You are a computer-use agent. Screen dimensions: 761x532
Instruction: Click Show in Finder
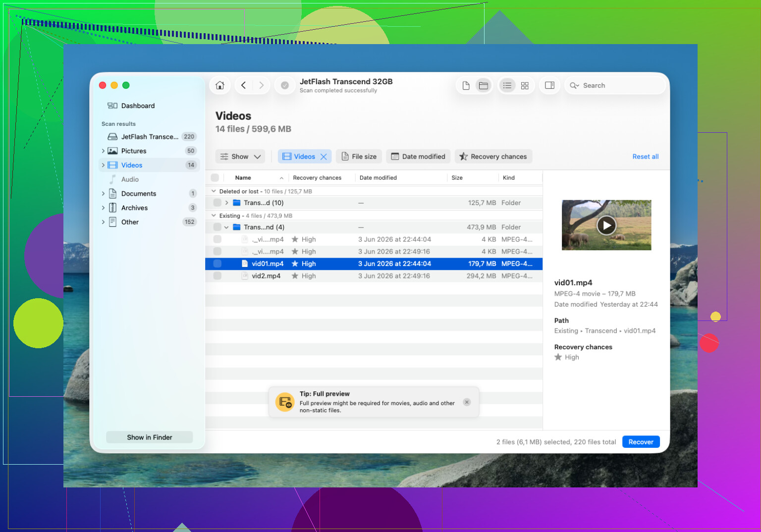click(150, 437)
